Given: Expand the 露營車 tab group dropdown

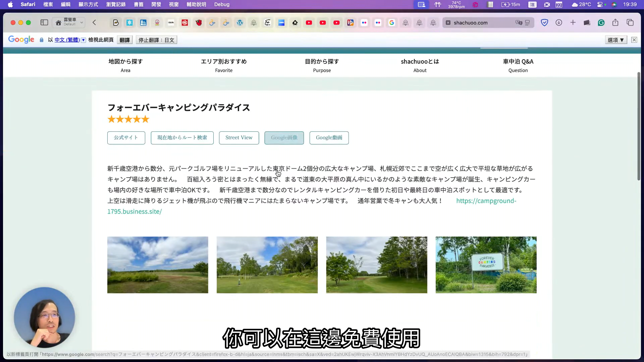Looking at the screenshot, I should [82, 22].
